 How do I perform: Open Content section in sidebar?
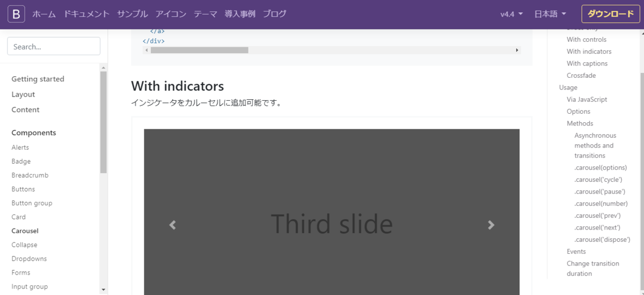tap(25, 110)
